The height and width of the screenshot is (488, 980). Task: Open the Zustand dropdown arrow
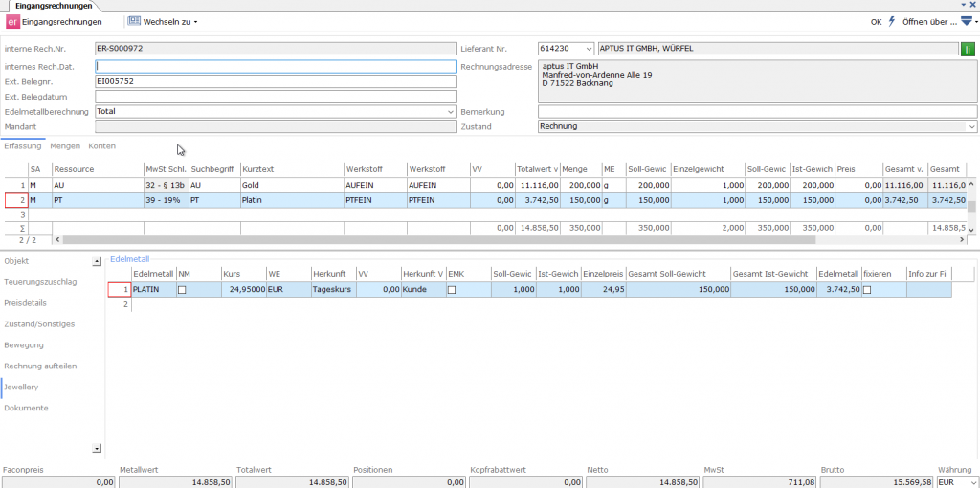(972, 126)
